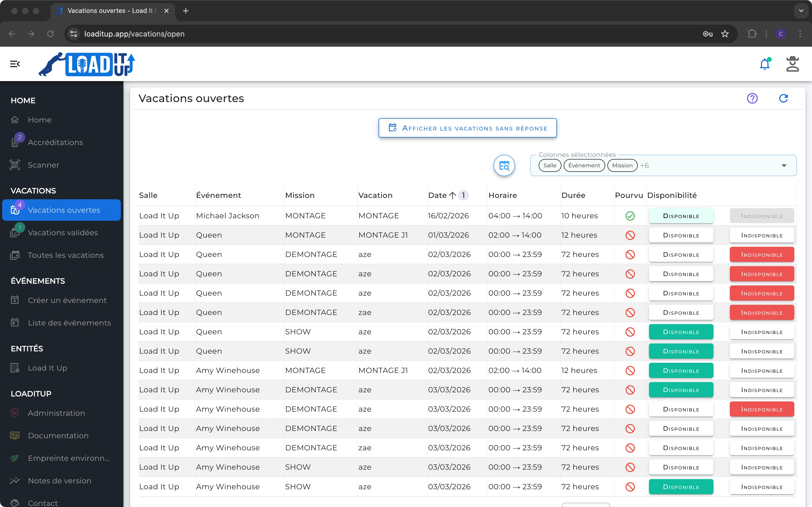812x507 pixels.
Task: Refresh the Vacations ouvertes list
Action: (x=783, y=98)
